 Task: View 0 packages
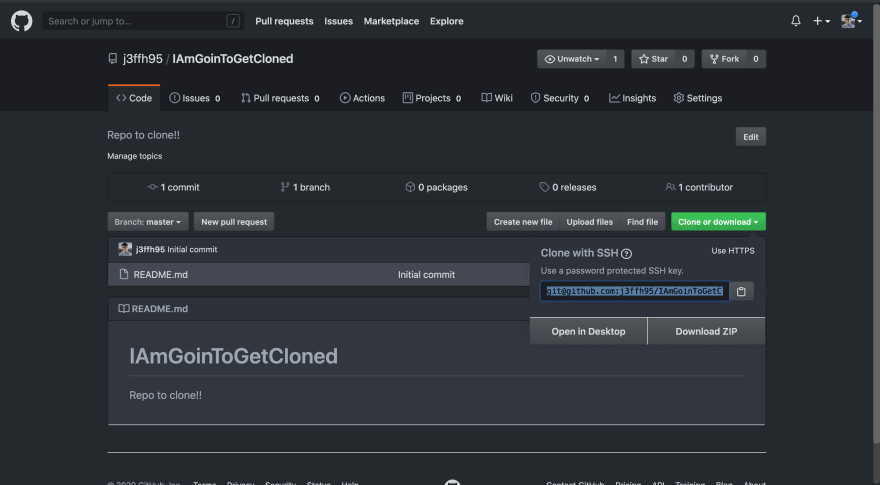tap(436, 187)
